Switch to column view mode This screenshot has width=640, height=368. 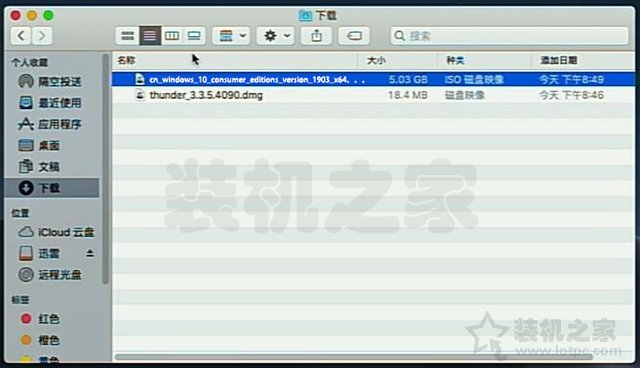point(172,36)
